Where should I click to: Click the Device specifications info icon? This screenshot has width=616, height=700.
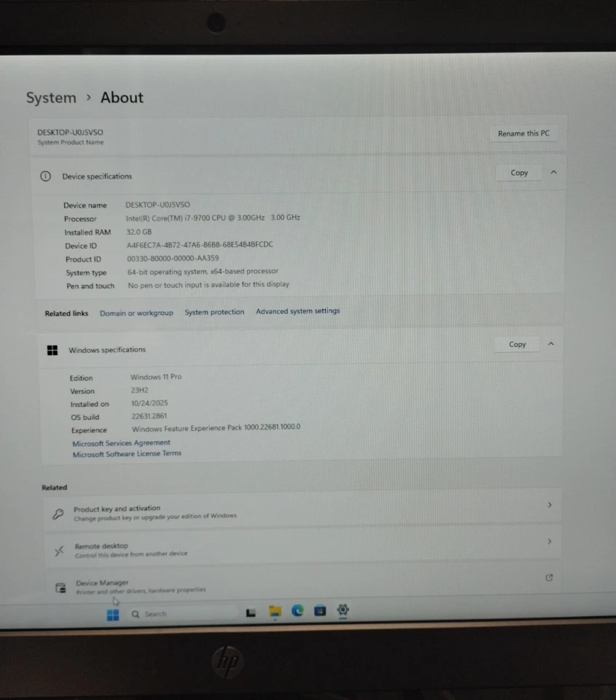45,176
